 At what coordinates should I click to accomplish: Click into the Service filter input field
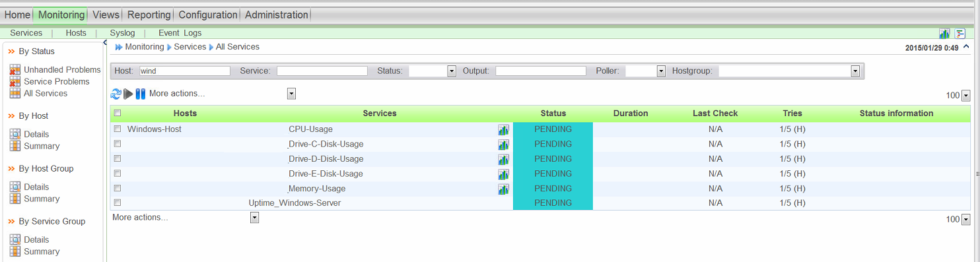(x=322, y=71)
